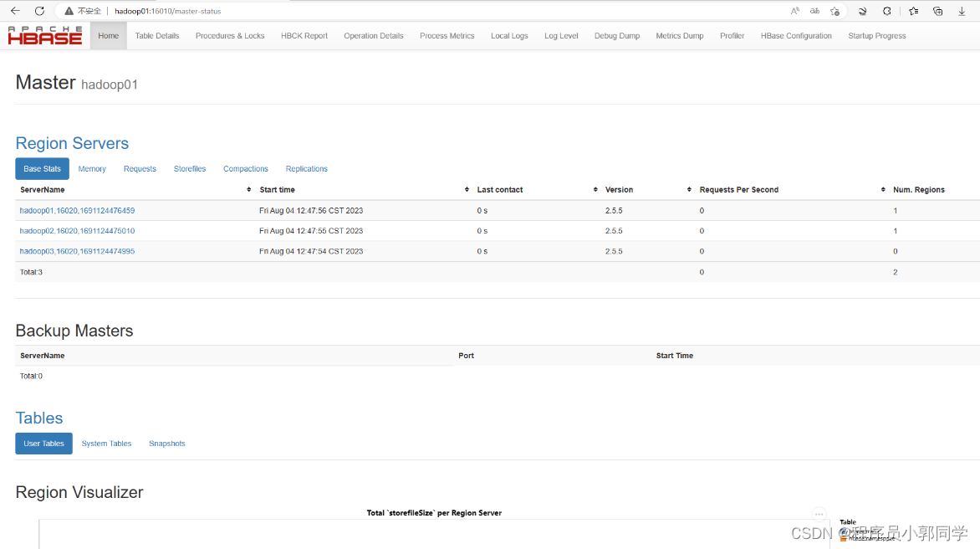
Task: Sort by Start time column arrows
Action: click(x=467, y=189)
